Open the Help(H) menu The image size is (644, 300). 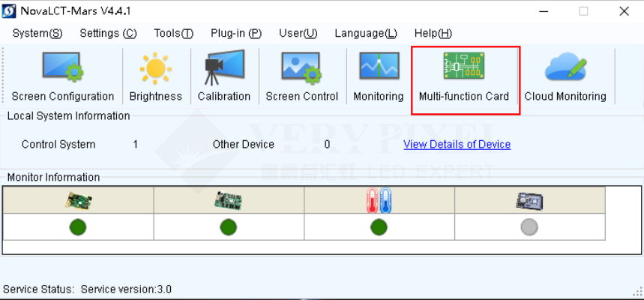coord(433,33)
